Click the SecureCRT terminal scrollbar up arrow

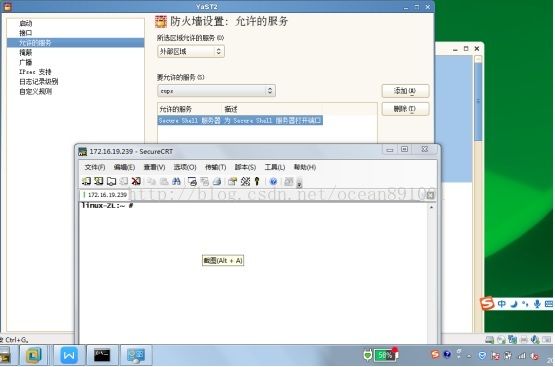click(x=431, y=207)
